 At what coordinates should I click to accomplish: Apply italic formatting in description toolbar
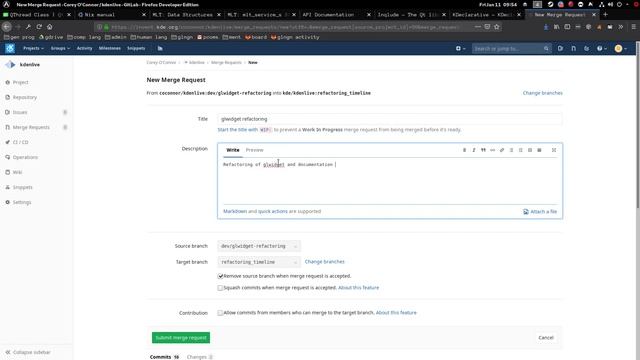[474, 150]
